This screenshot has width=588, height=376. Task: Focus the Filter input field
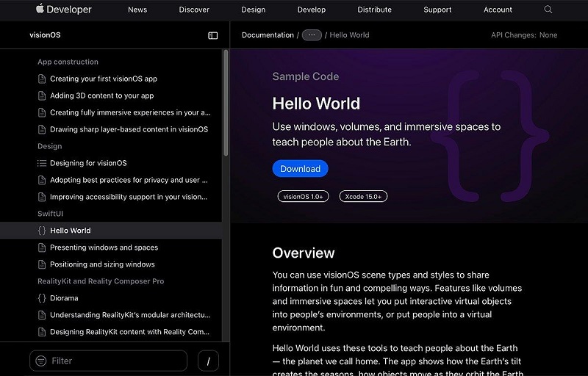click(x=118, y=361)
